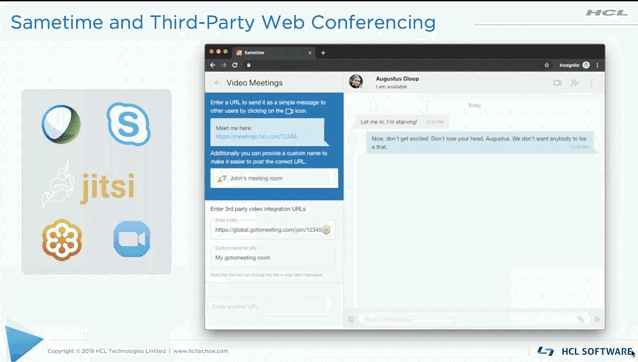Open emoji picker in message box
Image resolution: width=638 pixels, height=362 pixels.
tap(351, 319)
